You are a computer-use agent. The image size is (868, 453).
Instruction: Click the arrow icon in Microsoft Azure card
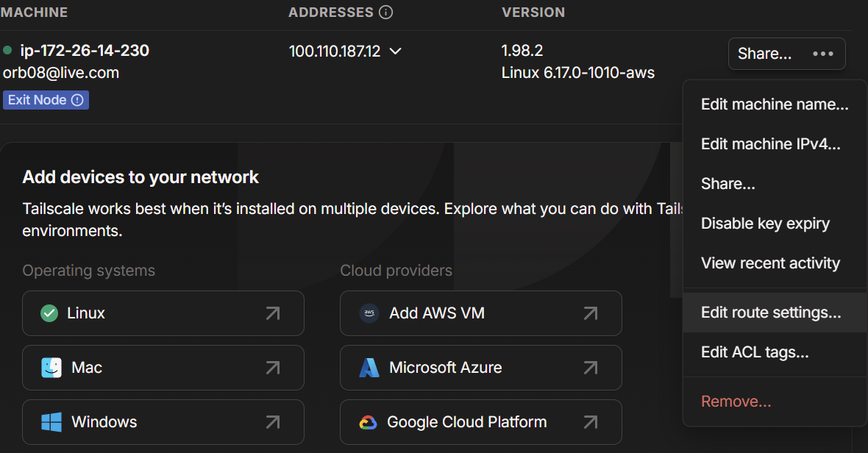coord(590,368)
